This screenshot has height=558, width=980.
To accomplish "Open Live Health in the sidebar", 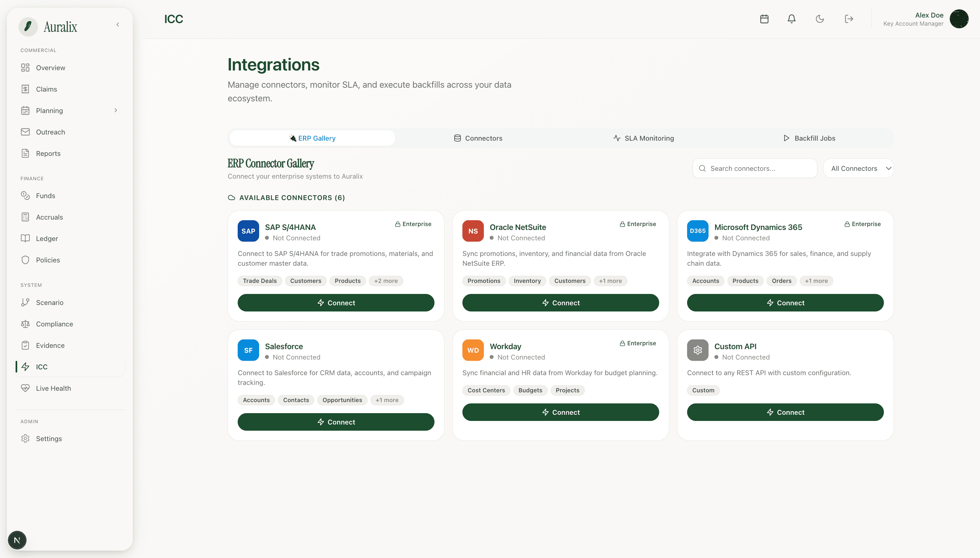I will 53,388.
